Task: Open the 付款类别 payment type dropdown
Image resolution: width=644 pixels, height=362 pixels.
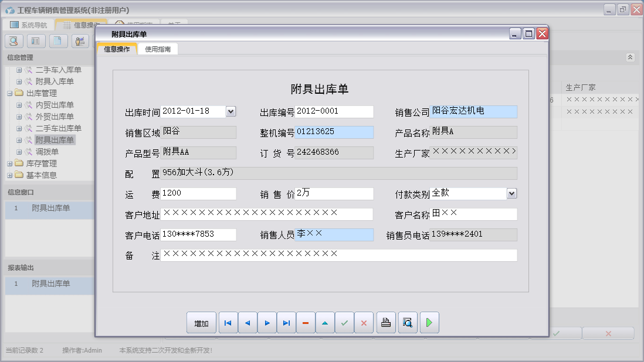Action: point(511,193)
